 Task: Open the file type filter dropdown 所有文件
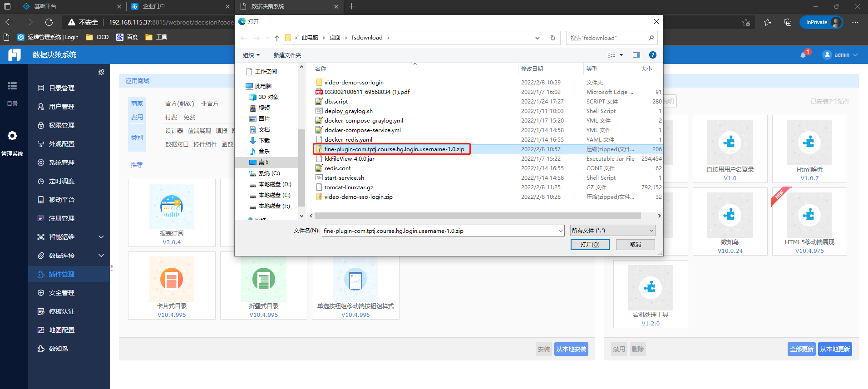click(x=612, y=231)
